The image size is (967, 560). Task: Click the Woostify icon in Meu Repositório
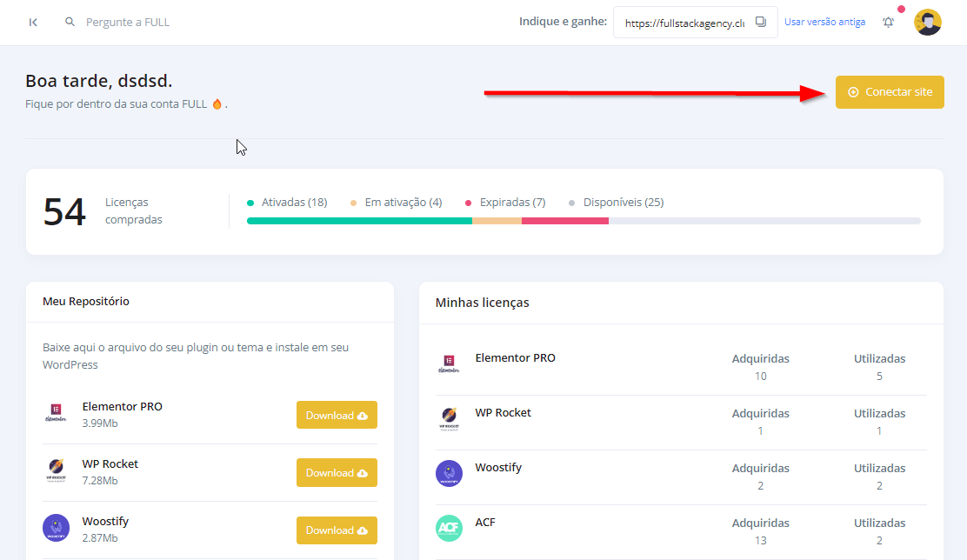pyautogui.click(x=57, y=528)
